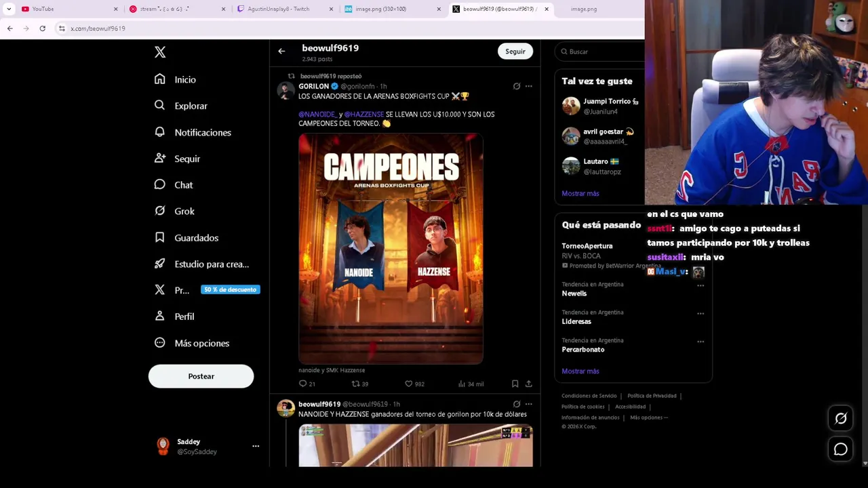Open Seguir people icon
868x488 pixels.
tap(159, 159)
